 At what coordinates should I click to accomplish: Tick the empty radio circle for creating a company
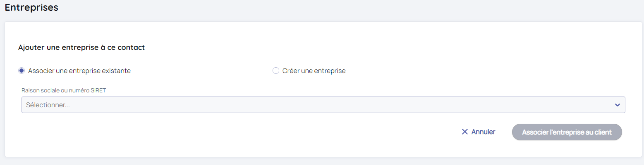[276, 71]
